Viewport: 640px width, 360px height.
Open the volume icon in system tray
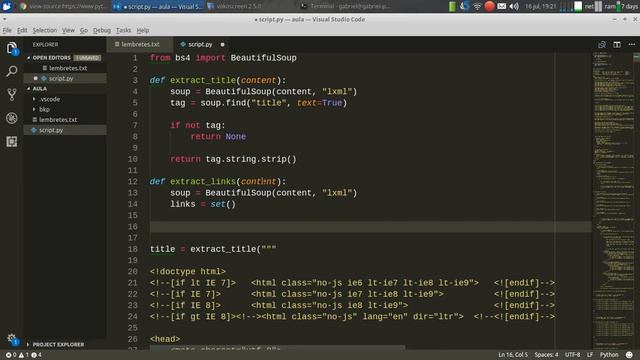[x=514, y=6]
